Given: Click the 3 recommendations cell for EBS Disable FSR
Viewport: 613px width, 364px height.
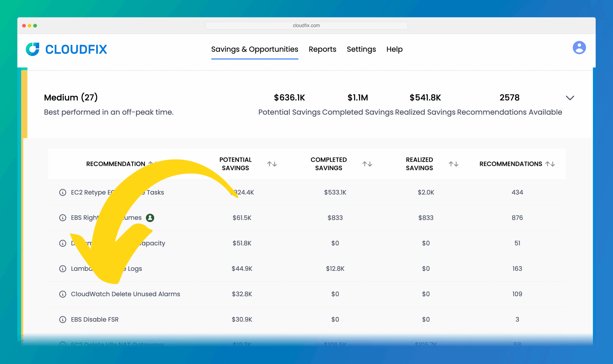Looking at the screenshot, I should tap(517, 320).
